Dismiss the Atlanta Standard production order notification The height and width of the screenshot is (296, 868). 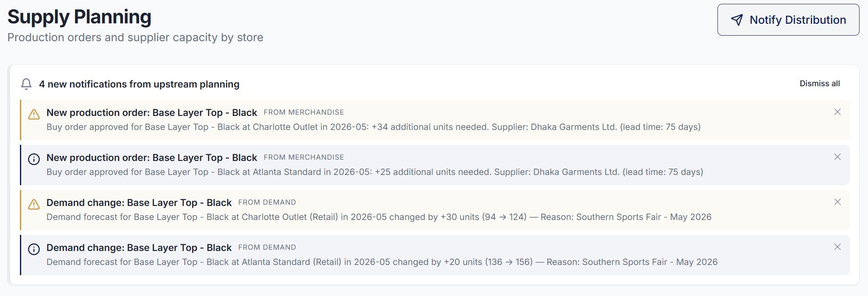pos(837,157)
